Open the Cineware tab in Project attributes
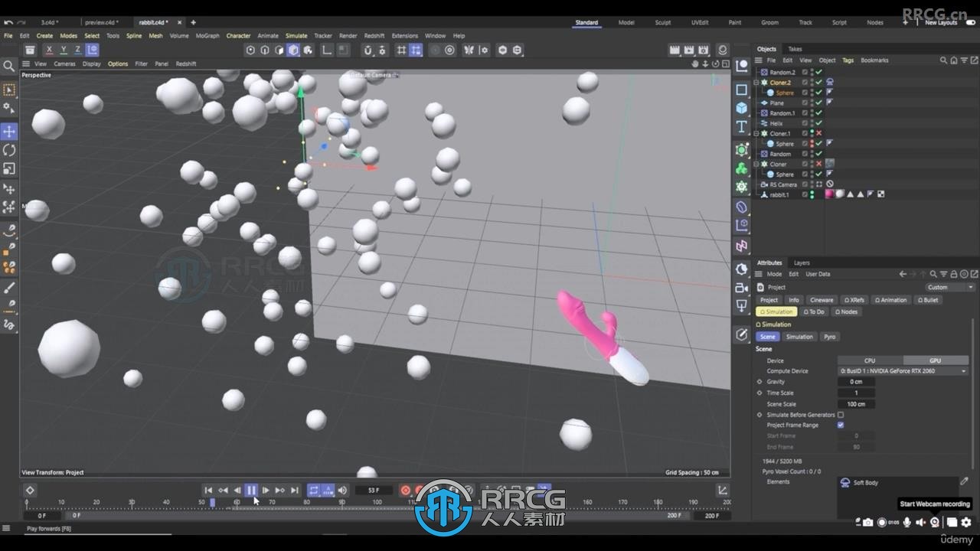Viewport: 980px width, 551px height. click(x=822, y=300)
